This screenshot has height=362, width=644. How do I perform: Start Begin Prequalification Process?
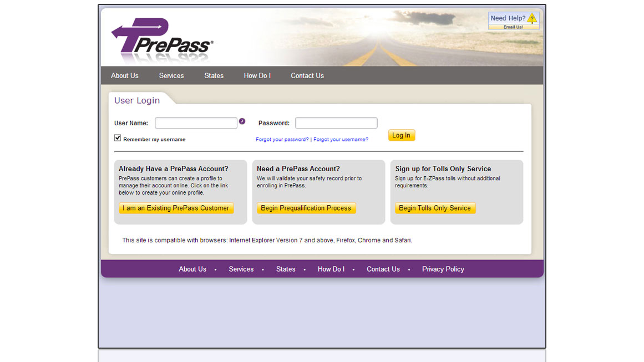[x=306, y=208]
